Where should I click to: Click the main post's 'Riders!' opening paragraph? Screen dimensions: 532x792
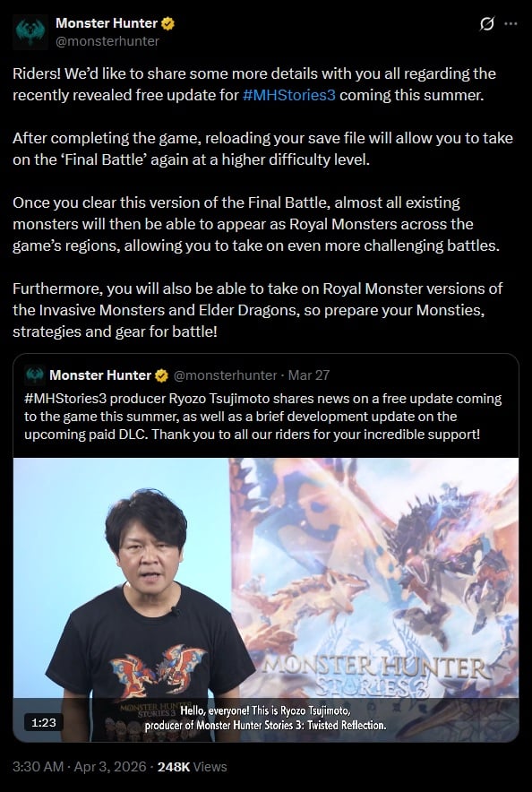coord(254,84)
